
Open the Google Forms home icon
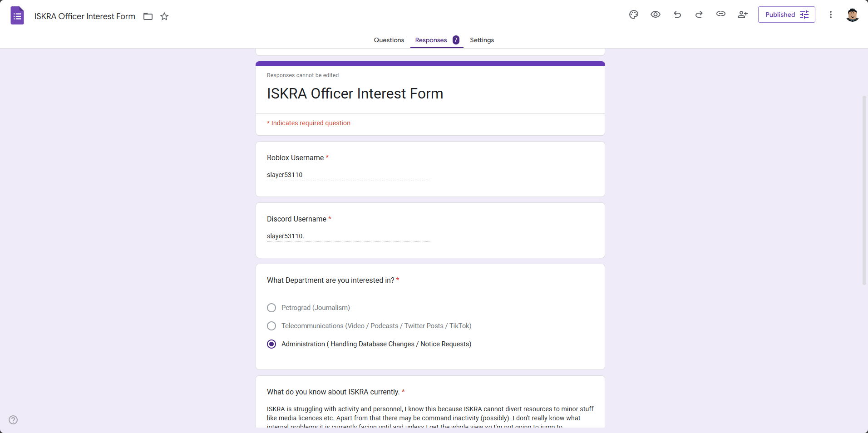tap(17, 16)
